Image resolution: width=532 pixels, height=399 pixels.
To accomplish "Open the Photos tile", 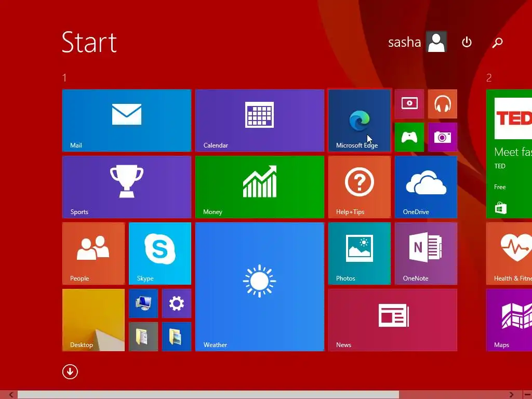I will pos(360,254).
